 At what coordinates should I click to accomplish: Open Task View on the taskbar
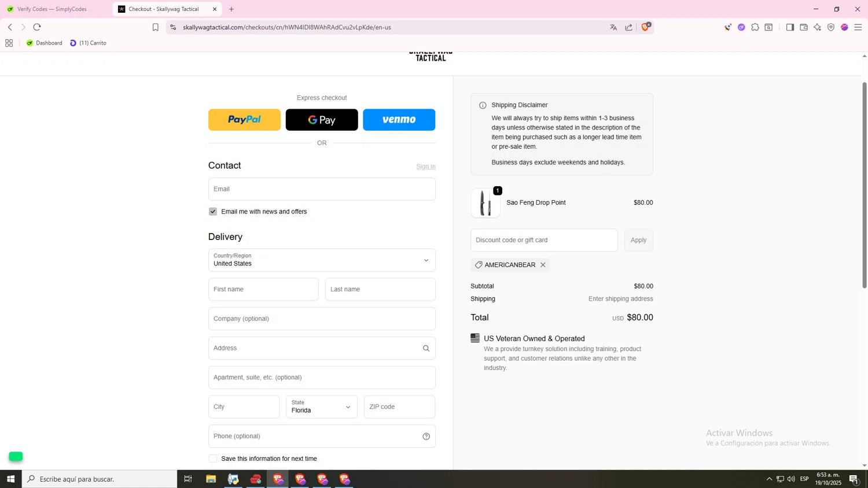coord(188,479)
